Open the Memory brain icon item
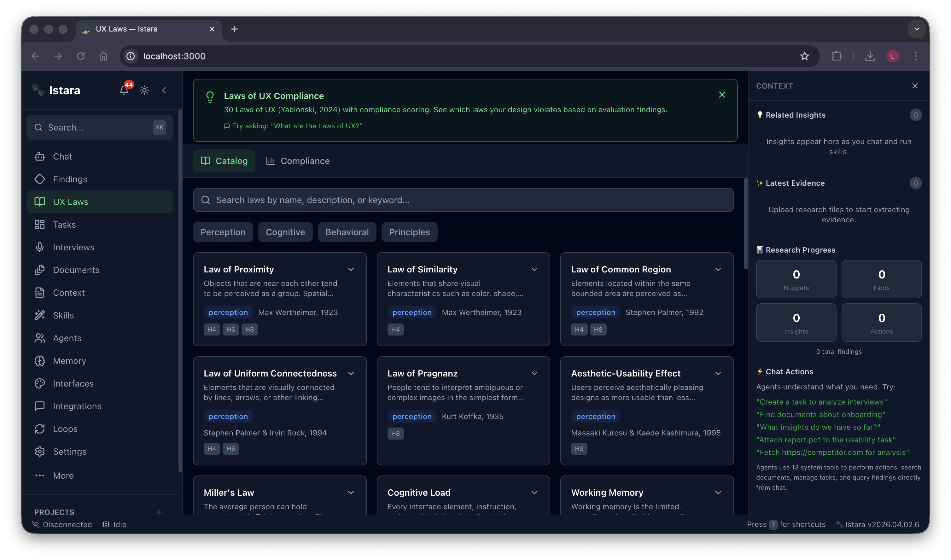The width and height of the screenshot is (951, 560). pos(69,361)
